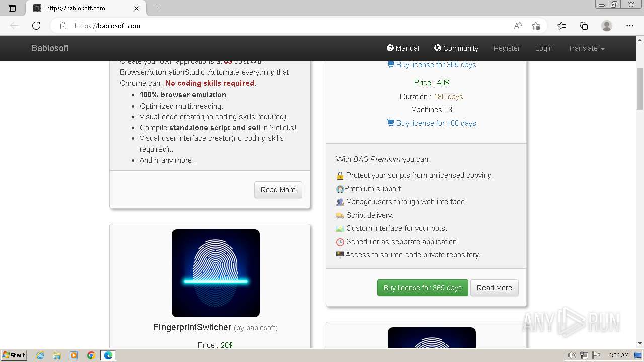Open File Explorer from the taskbar

57,355
